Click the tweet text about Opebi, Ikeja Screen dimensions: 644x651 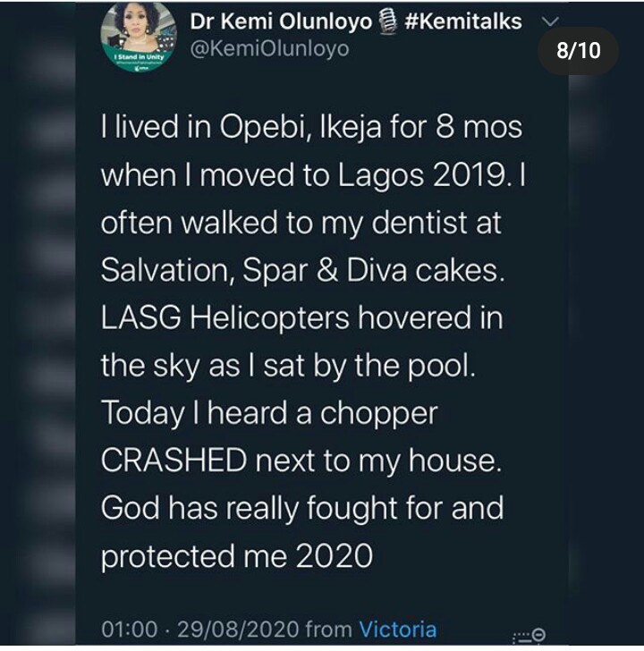coord(310,127)
